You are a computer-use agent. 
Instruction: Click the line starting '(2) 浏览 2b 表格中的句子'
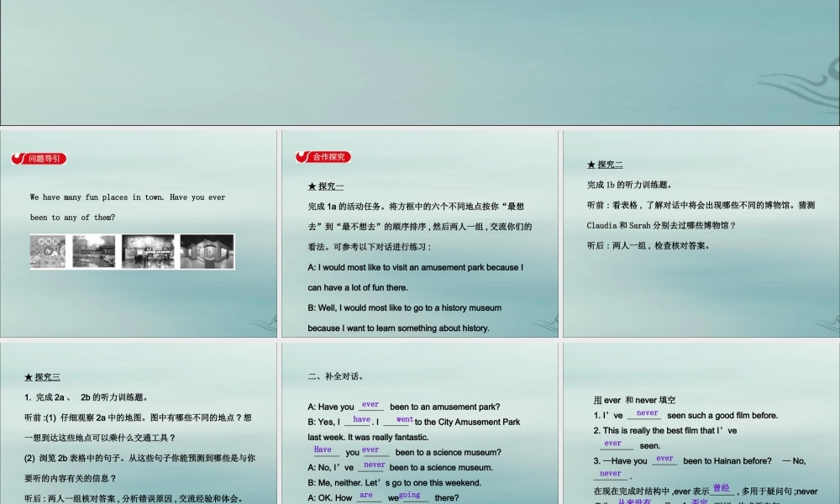pos(139,459)
